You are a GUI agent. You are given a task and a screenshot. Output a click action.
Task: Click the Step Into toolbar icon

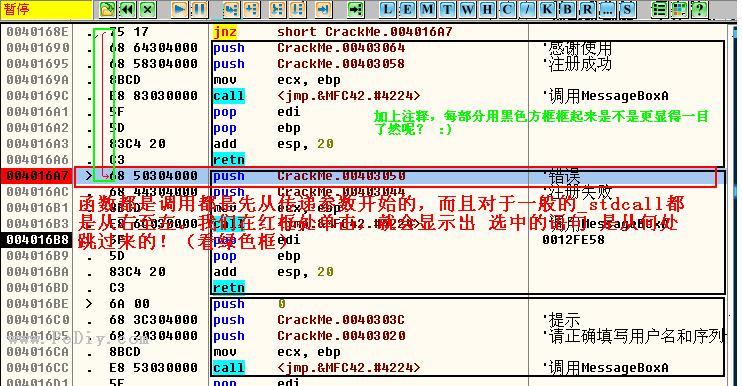pos(231,9)
